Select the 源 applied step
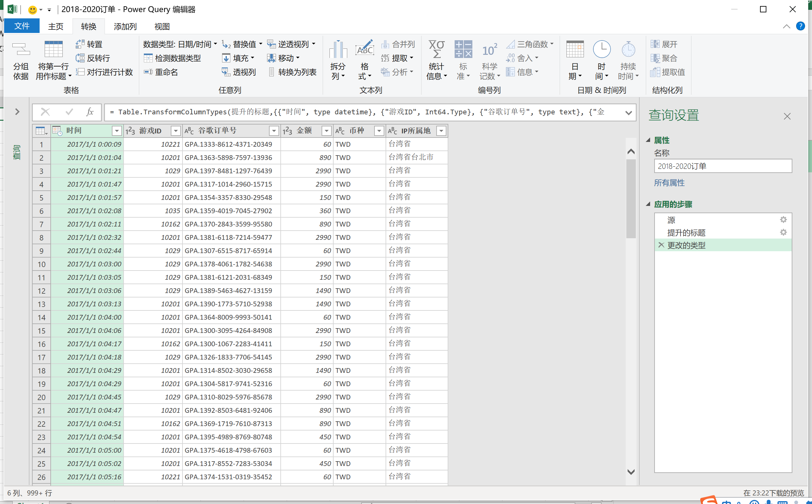812x504 pixels. [723, 220]
